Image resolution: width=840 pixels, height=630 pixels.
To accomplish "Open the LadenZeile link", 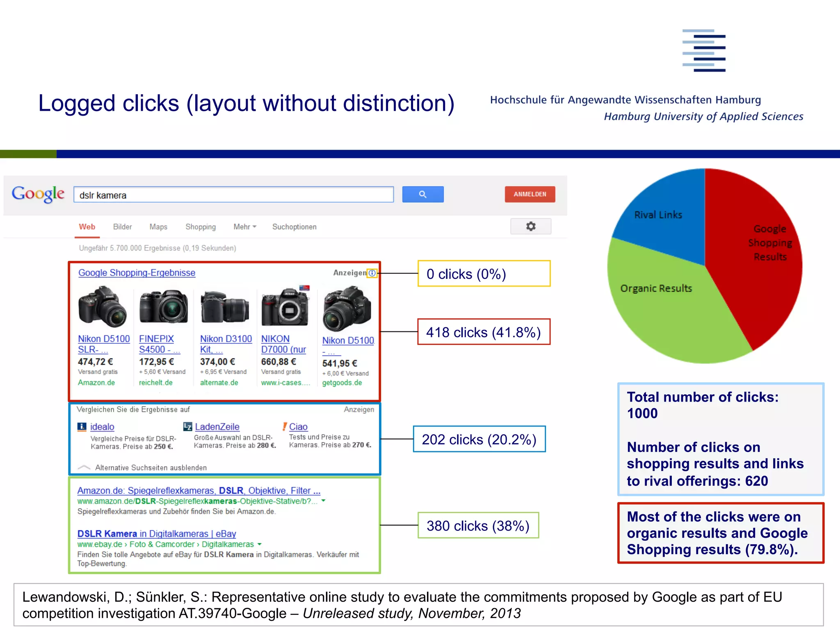I will coord(217,427).
